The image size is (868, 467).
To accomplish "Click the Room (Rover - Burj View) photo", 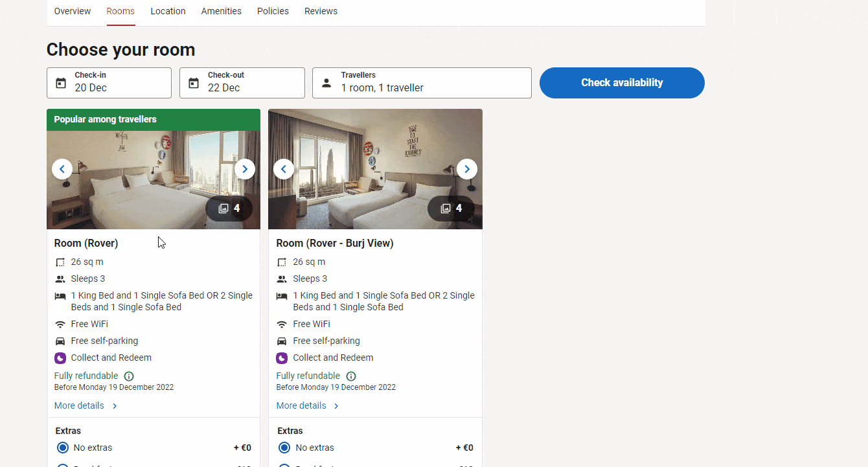I will coord(375,169).
